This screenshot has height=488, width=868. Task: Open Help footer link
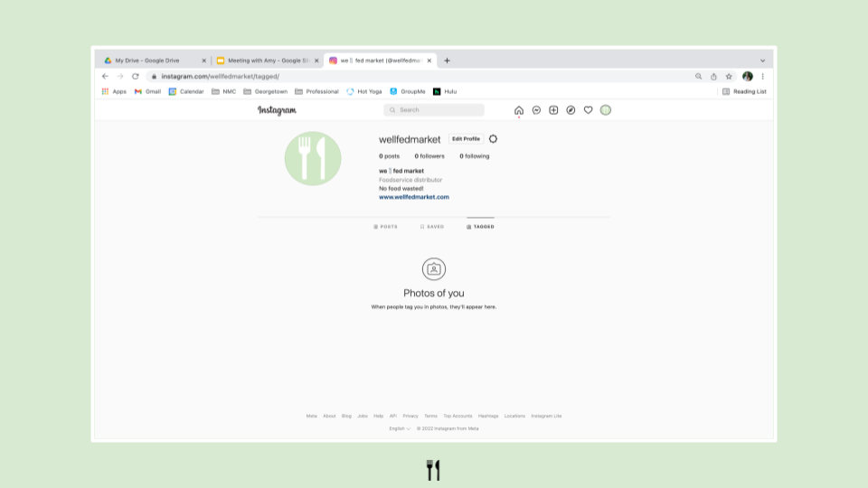(379, 416)
